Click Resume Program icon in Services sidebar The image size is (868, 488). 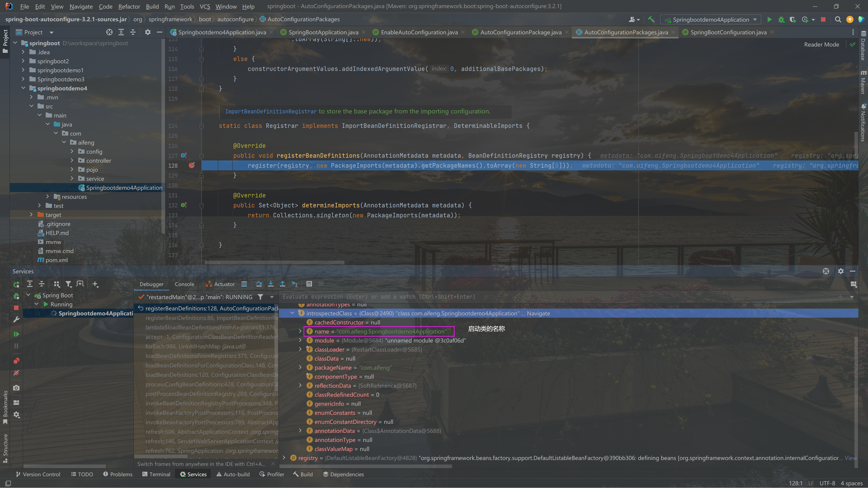click(x=16, y=334)
